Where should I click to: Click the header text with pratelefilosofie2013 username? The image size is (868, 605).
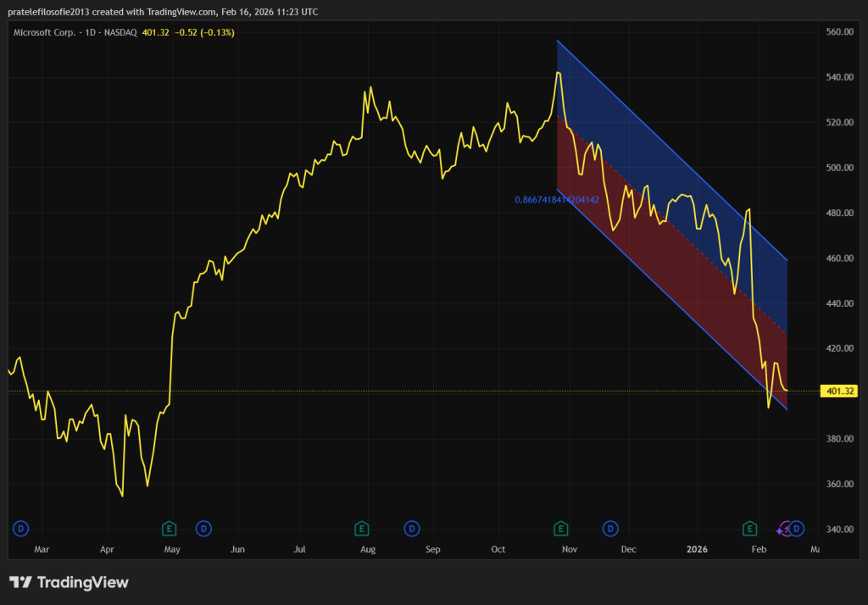click(160, 13)
